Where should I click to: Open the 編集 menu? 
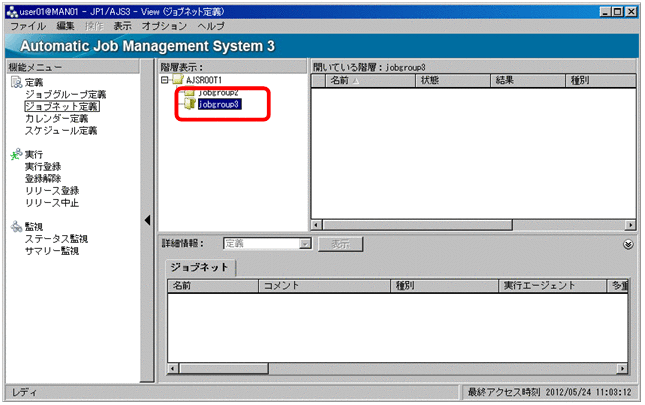65,26
